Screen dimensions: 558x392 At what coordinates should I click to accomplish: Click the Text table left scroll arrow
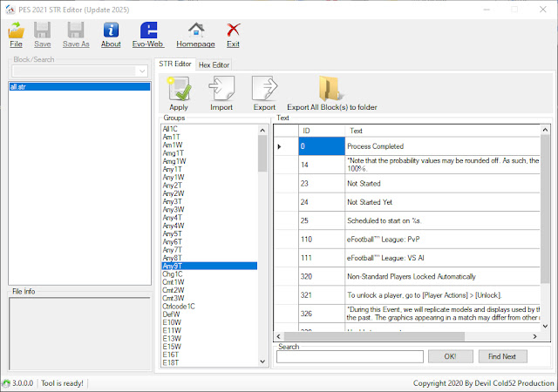coord(279,336)
